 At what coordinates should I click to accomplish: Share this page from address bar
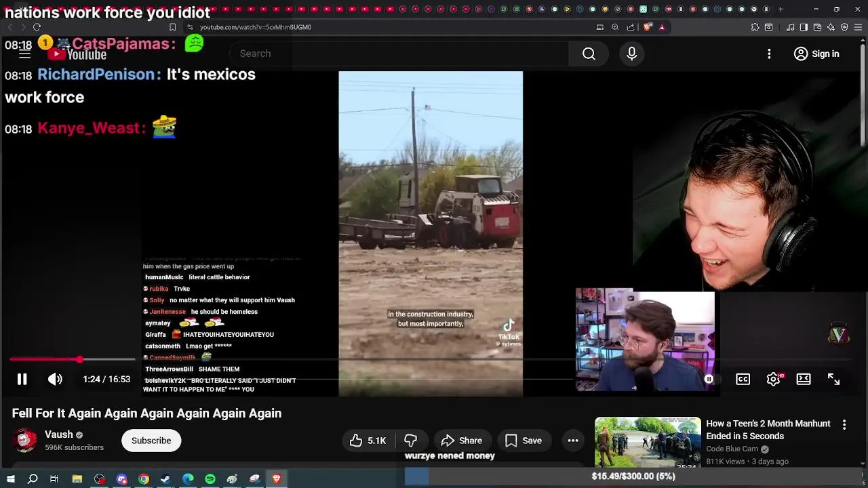click(x=631, y=27)
